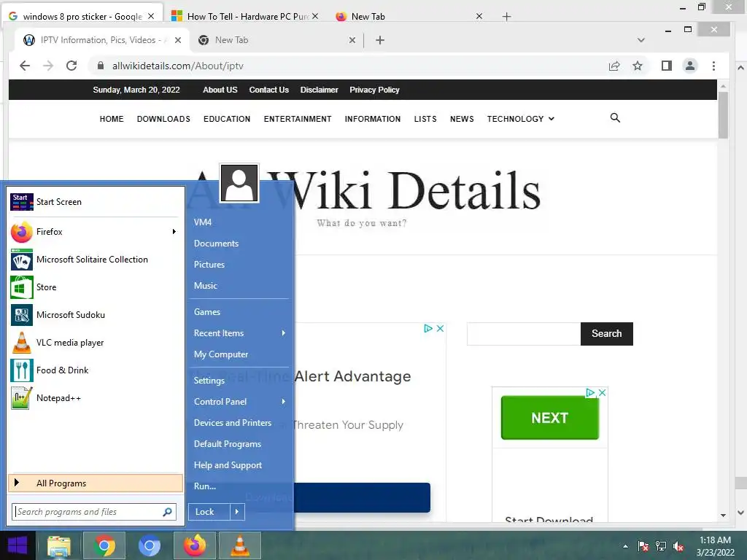Go back in Chrome browser
Viewport: 747px width, 560px height.
click(25, 66)
